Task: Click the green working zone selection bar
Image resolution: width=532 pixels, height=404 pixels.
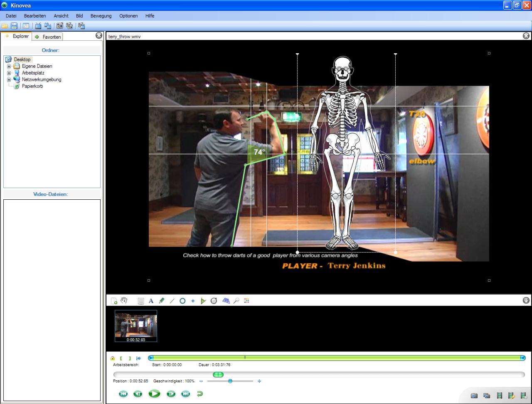Action: [337, 358]
